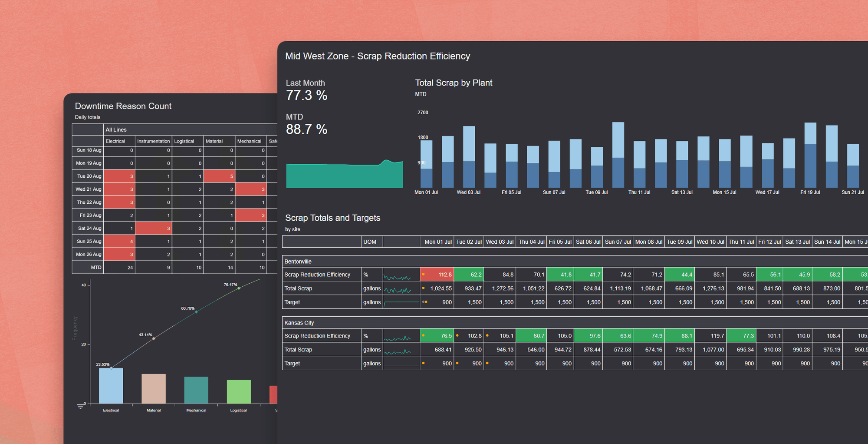Select the Mon 01 Jul column header
Screen dimensions: 868x444
(437, 242)
